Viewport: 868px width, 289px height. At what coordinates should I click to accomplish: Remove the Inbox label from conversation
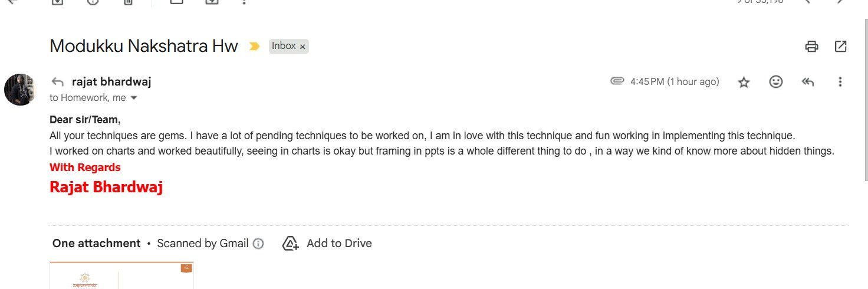click(x=303, y=47)
